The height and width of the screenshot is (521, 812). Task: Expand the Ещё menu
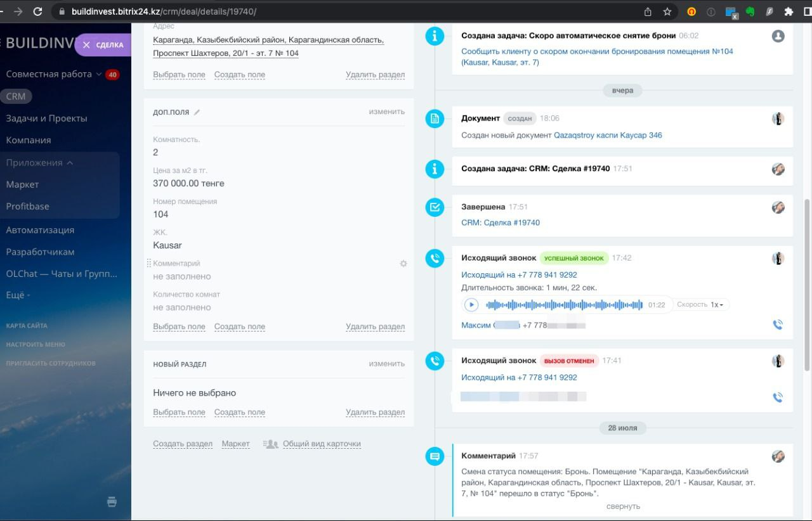[18, 295]
